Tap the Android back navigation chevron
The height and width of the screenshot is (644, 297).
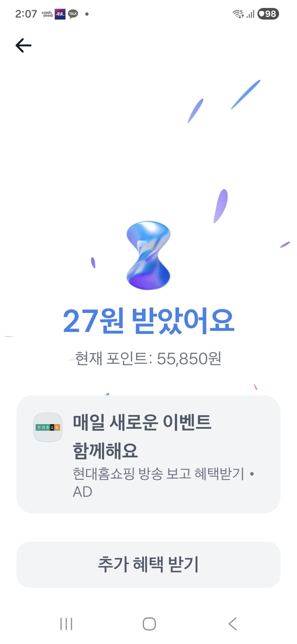coord(233,624)
